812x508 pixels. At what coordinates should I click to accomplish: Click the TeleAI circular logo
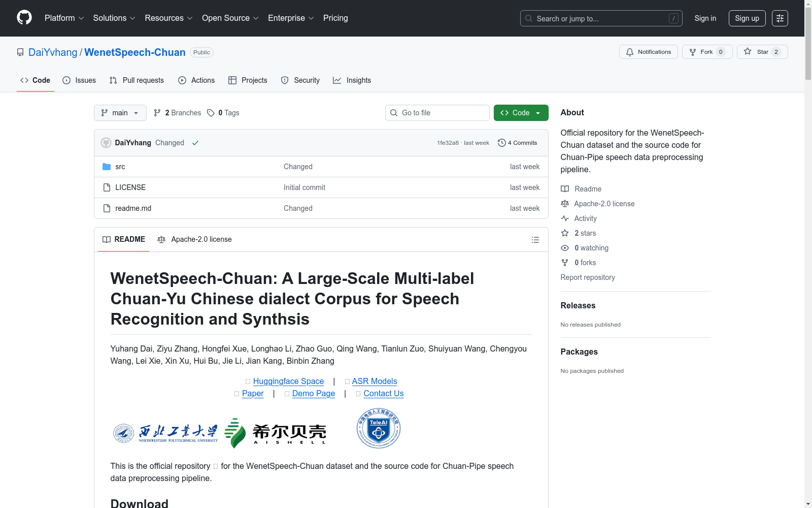tap(379, 428)
